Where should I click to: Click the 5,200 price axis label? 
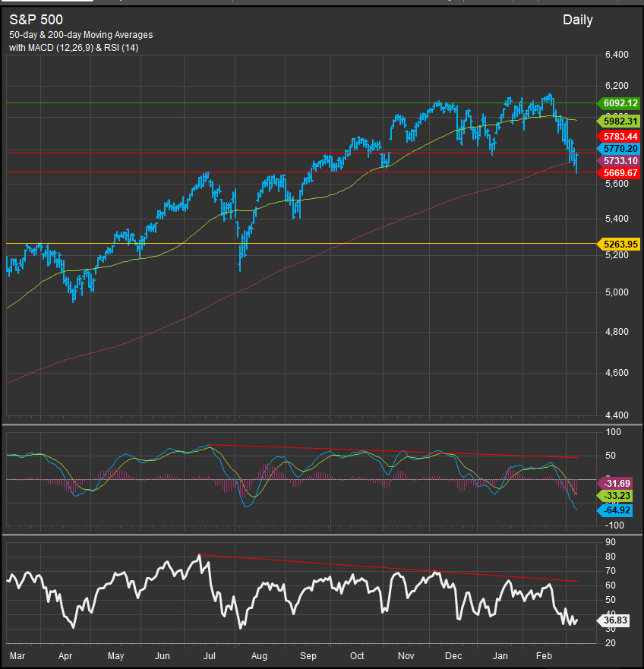(x=617, y=255)
